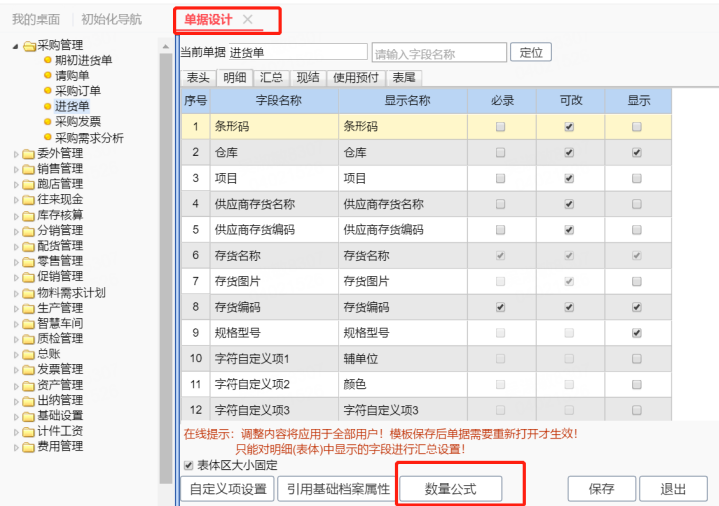Select the 进货单 tree item
The height and width of the screenshot is (506, 719).
click(72, 106)
